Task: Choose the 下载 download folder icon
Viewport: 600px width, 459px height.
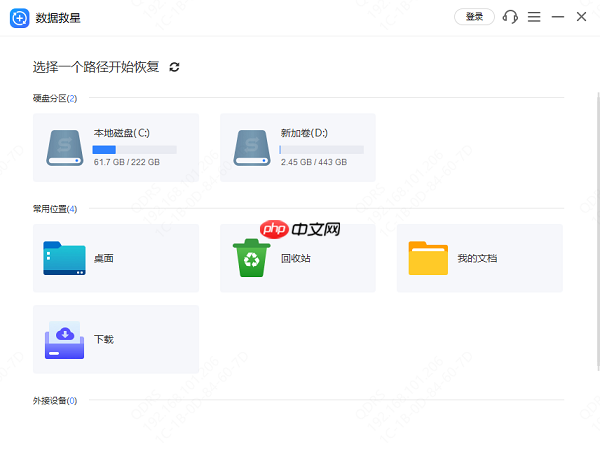Action: coord(66,340)
